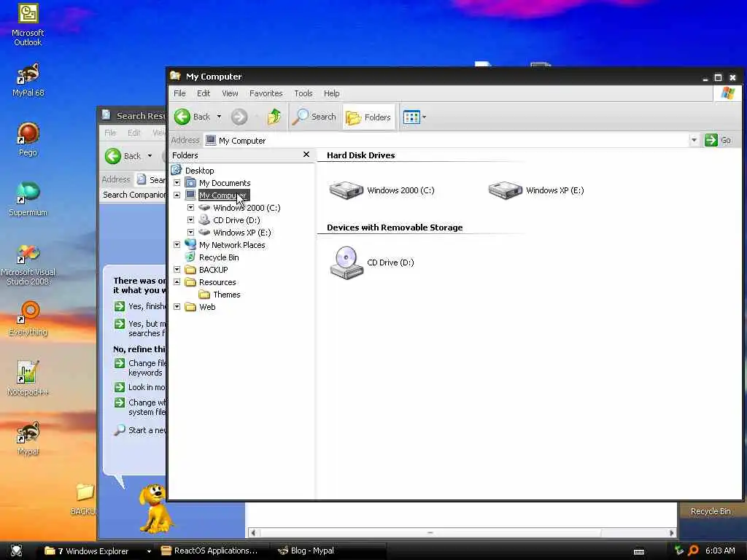Expand the BACKUP folder tree node

click(x=177, y=270)
